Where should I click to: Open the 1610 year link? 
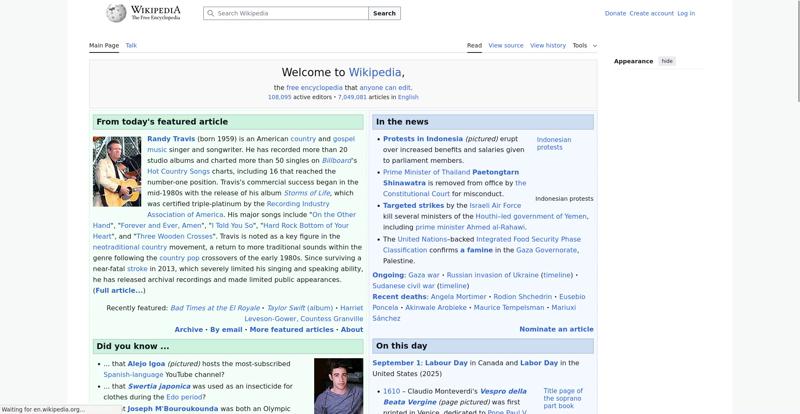click(x=391, y=392)
